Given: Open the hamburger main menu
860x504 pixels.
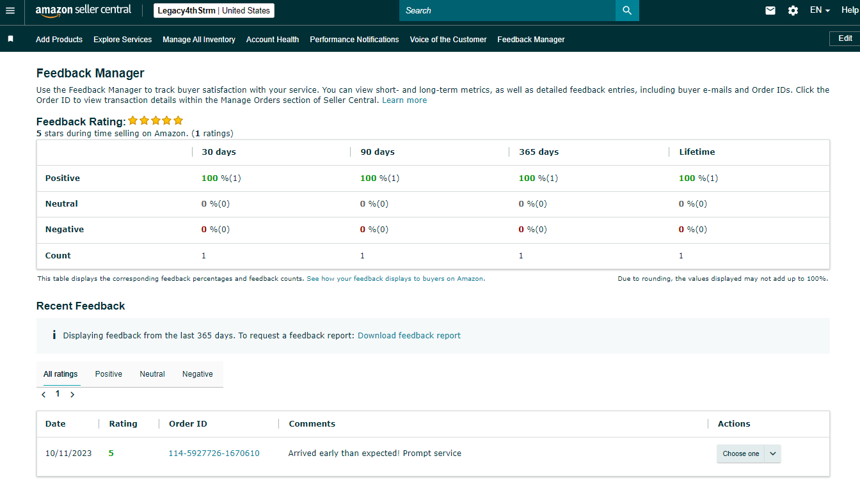Looking at the screenshot, I should point(10,11).
